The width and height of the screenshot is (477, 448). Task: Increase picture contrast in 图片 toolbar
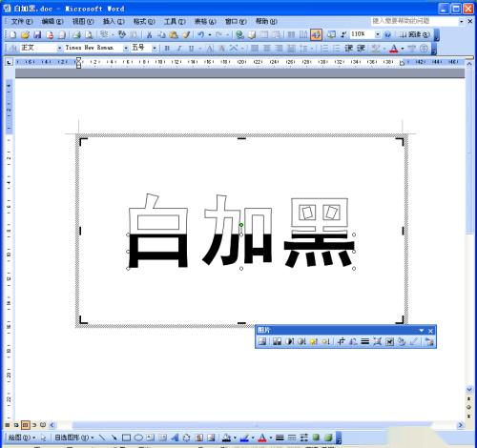[289, 341]
